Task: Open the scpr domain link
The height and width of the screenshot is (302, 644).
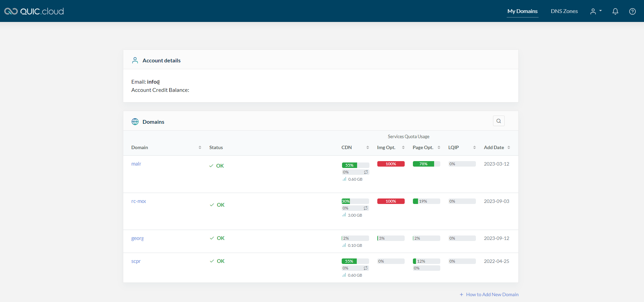Action: coord(136,261)
